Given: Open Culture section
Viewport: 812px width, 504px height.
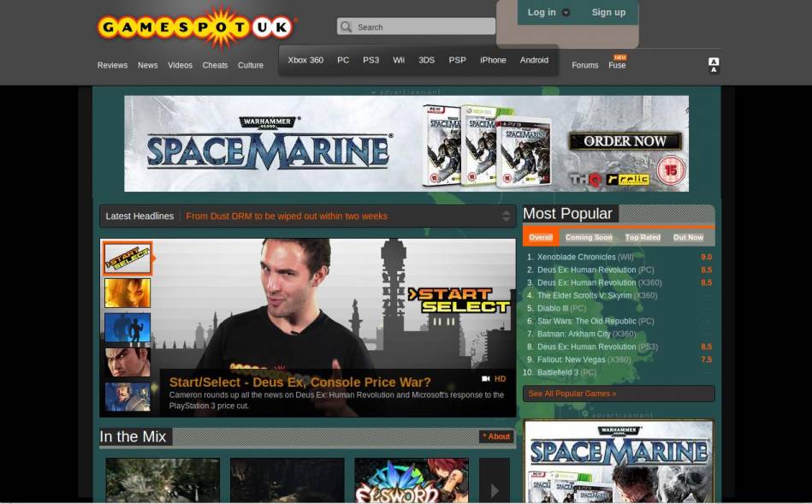Looking at the screenshot, I should click(x=251, y=65).
